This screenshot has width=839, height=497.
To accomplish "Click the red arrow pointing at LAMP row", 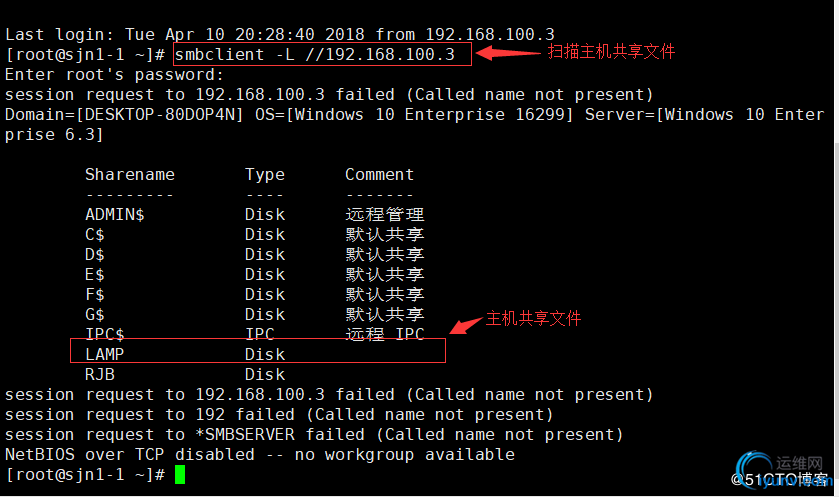I will tap(465, 325).
